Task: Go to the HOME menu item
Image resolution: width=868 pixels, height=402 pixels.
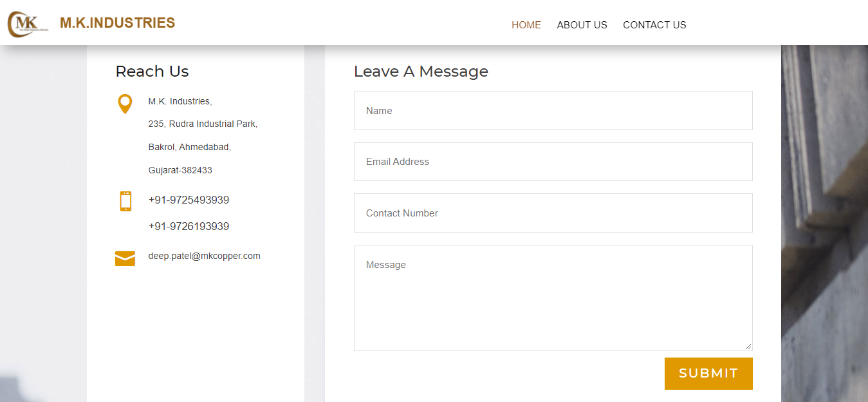Action: coord(526,25)
